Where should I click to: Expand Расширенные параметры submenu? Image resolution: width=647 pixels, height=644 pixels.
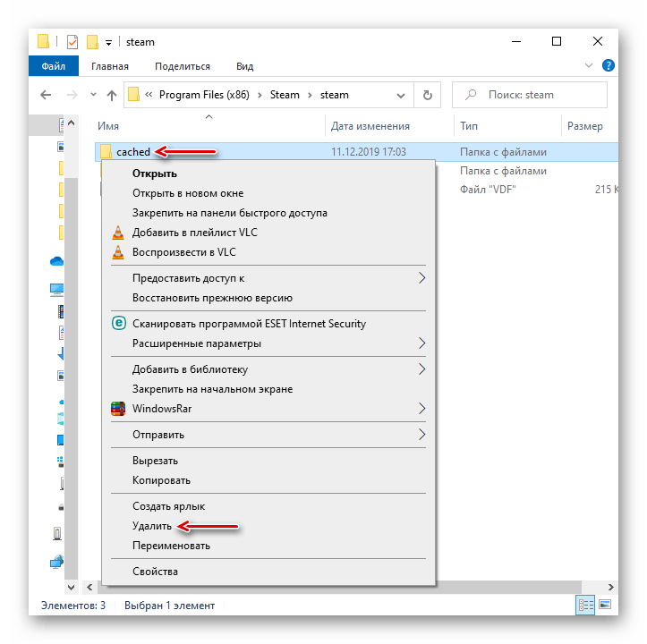pyautogui.click(x=268, y=343)
